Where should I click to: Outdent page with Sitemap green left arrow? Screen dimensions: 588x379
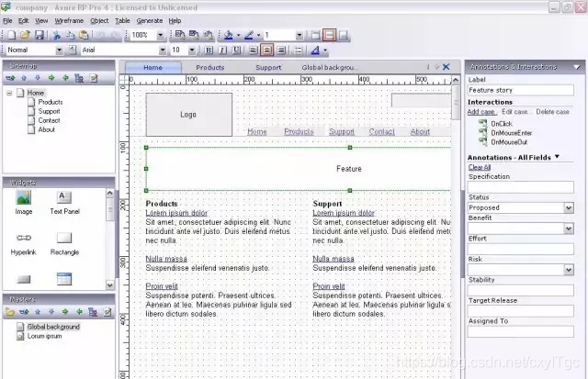(65, 78)
